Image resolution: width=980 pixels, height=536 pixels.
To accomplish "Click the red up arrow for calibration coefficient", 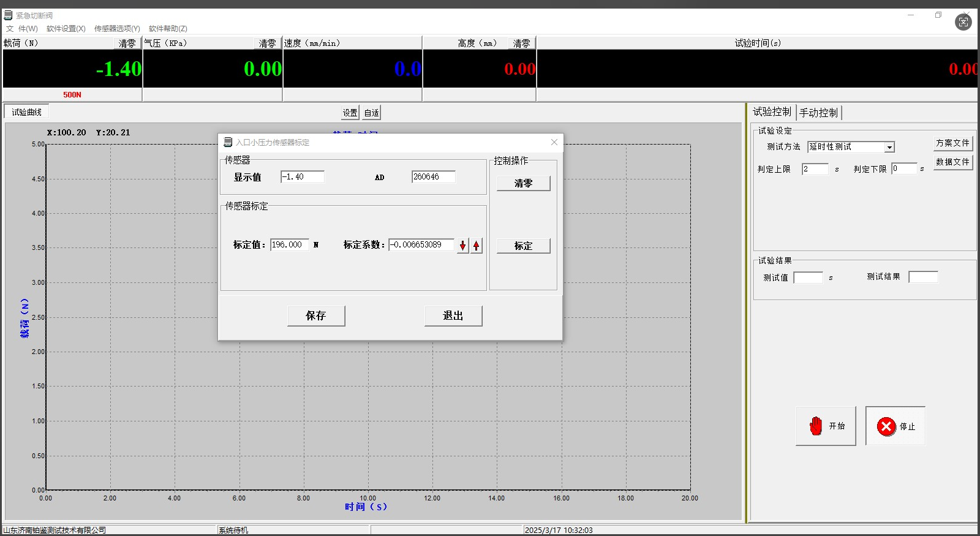I will click(x=476, y=246).
